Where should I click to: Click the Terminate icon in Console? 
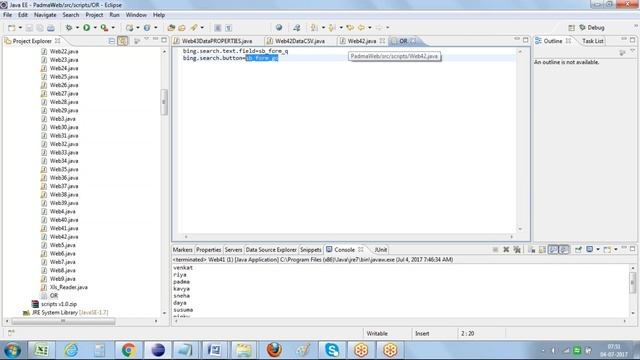click(x=495, y=249)
